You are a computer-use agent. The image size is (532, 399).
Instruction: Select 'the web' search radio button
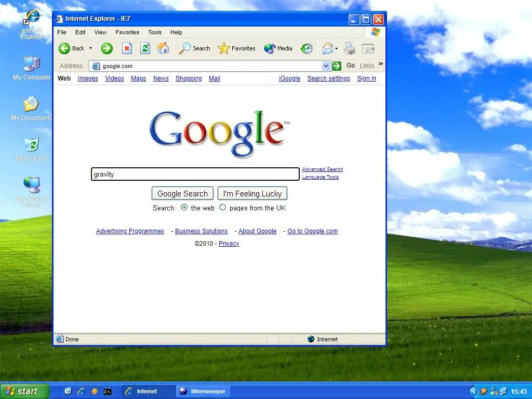pos(184,207)
